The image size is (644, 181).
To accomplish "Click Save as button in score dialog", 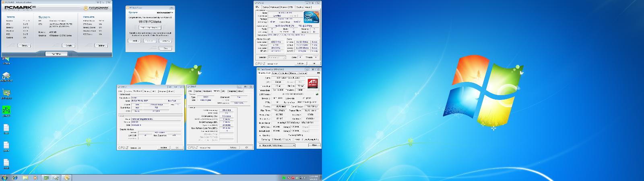I will (x=165, y=41).
